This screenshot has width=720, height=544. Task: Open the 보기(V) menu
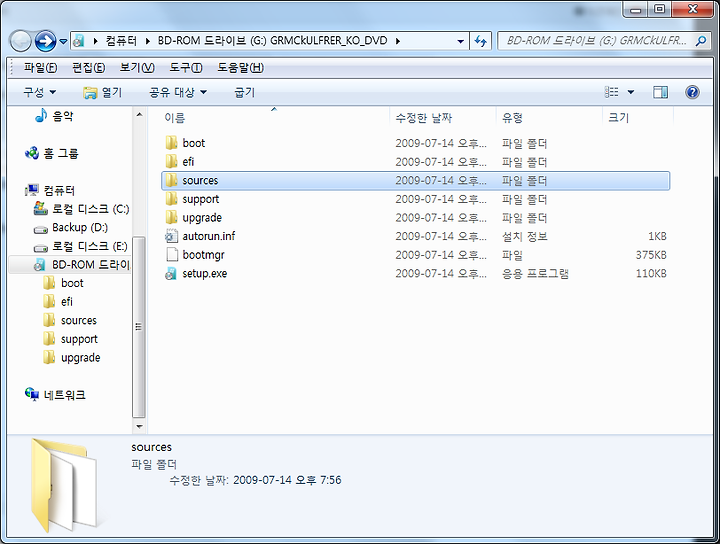[x=137, y=68]
